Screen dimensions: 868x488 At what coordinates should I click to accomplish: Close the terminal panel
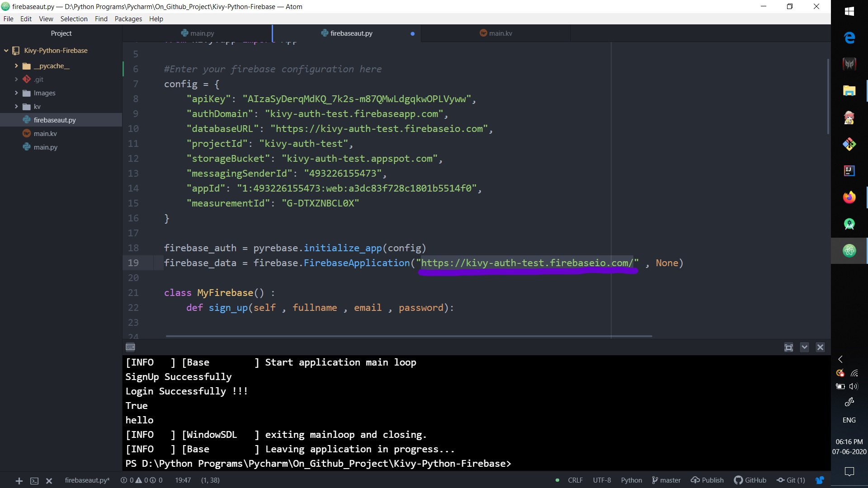820,347
